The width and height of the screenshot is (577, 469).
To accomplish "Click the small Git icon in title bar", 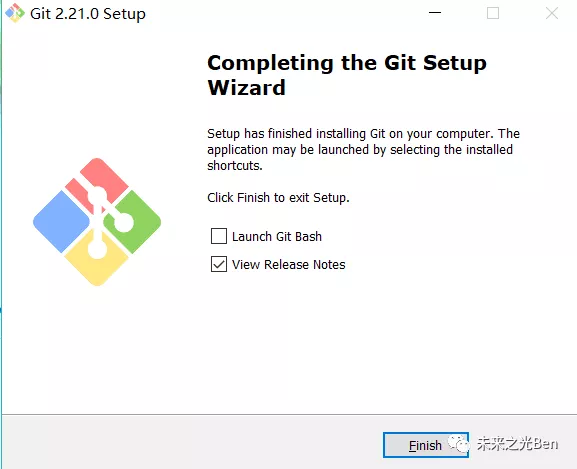I will (x=15, y=13).
